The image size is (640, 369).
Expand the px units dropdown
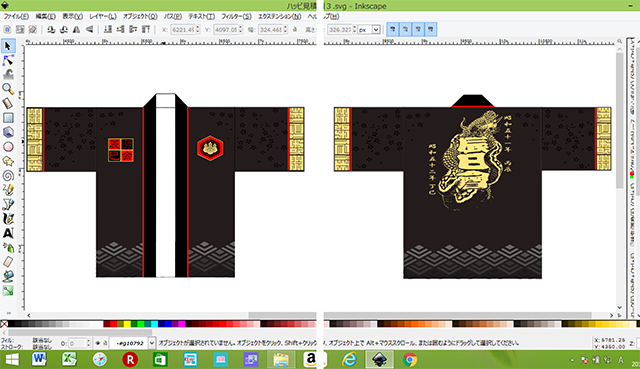tap(369, 29)
